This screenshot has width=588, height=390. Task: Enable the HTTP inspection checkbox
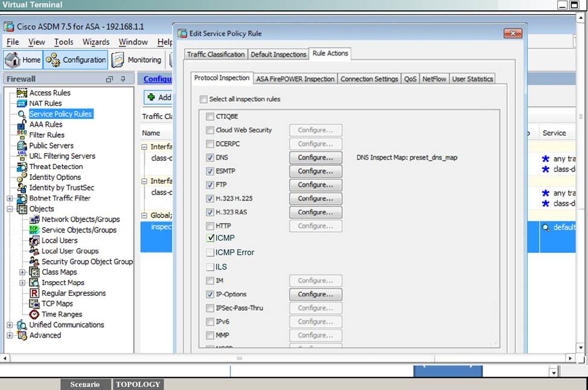209,226
